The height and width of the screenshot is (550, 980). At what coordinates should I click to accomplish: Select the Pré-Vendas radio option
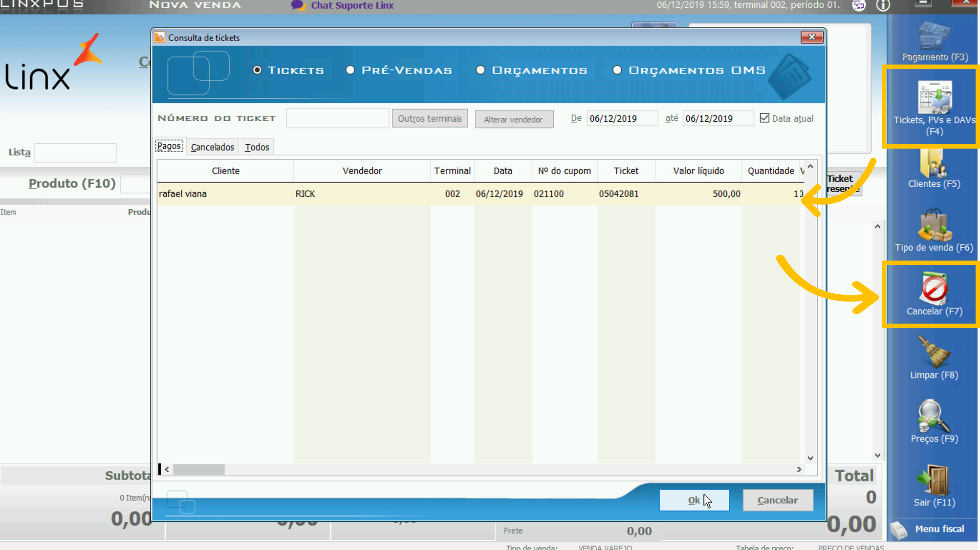coord(350,70)
